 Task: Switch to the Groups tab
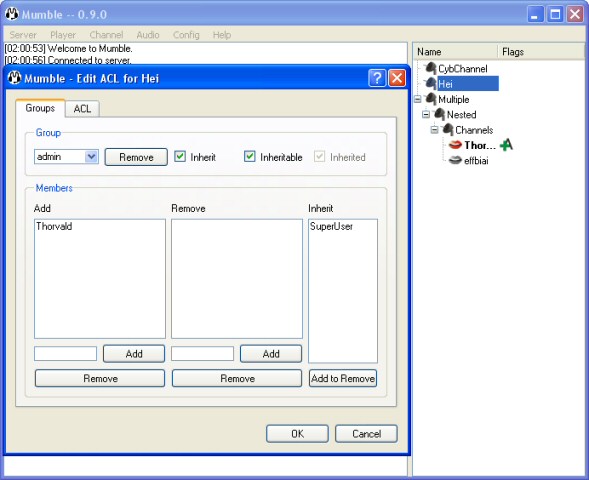(x=40, y=108)
